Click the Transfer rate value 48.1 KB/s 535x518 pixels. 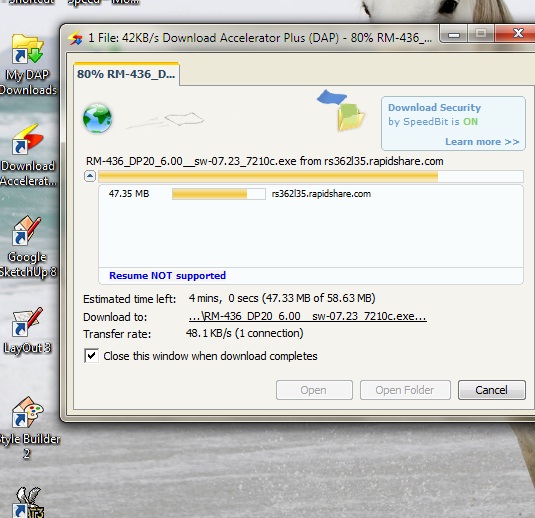pyautogui.click(x=244, y=333)
